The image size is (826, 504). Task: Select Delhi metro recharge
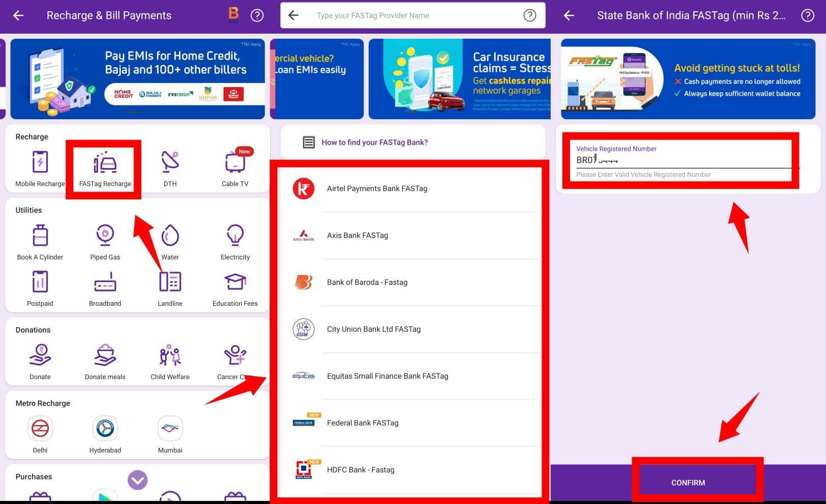(40, 435)
